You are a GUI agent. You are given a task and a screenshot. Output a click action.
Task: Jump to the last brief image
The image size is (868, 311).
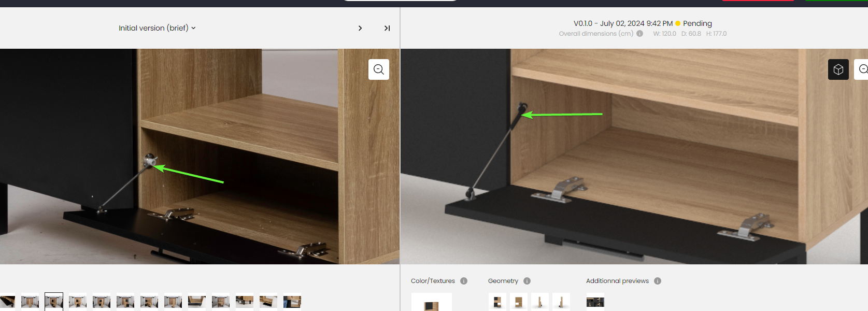click(x=387, y=28)
